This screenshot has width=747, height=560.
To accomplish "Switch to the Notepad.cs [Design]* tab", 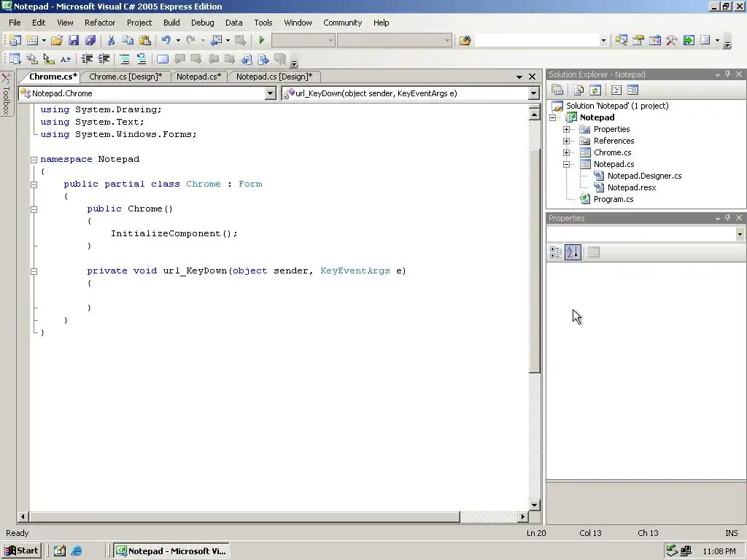I will (274, 77).
